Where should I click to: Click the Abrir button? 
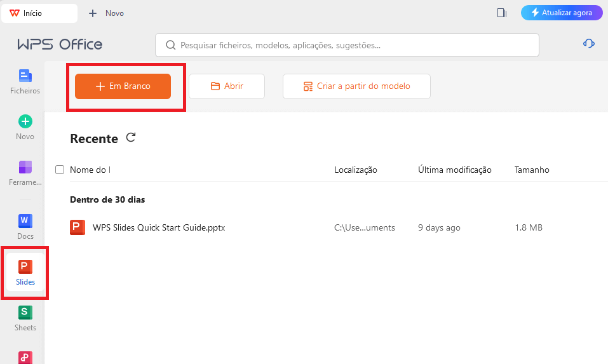click(227, 86)
